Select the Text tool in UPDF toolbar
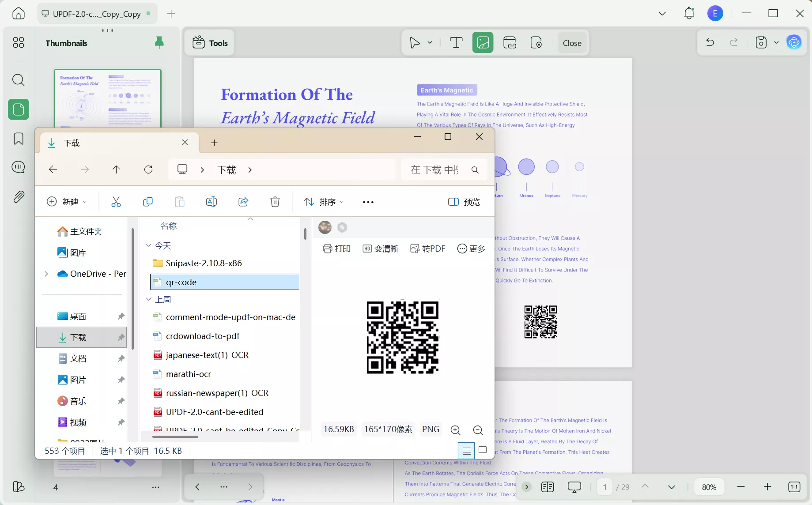The width and height of the screenshot is (812, 505). click(456, 42)
